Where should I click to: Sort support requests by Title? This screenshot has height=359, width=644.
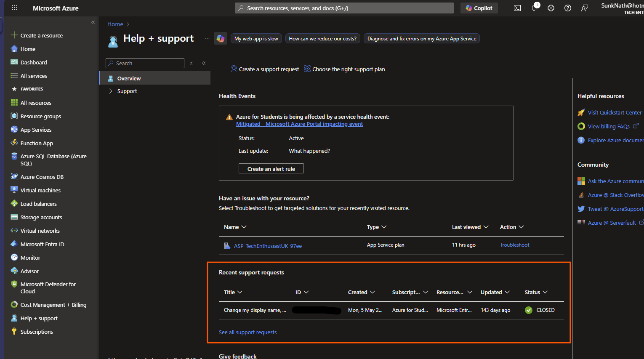pos(233,292)
